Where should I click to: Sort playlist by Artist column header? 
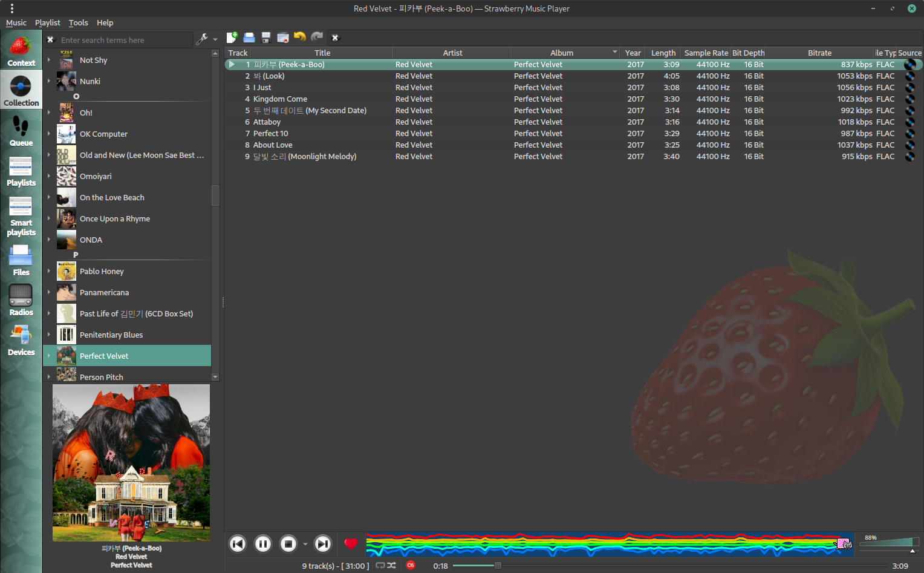452,53
